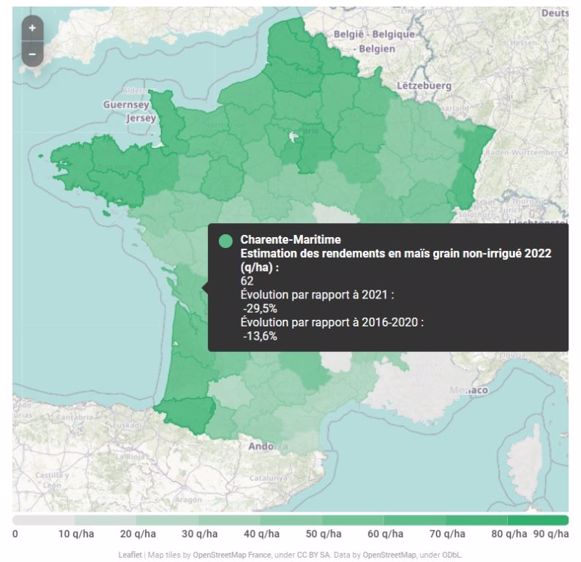This screenshot has height=562, width=581.
Task: Select the Charente-Maritime legend dot in tooltip
Action: pos(225,241)
